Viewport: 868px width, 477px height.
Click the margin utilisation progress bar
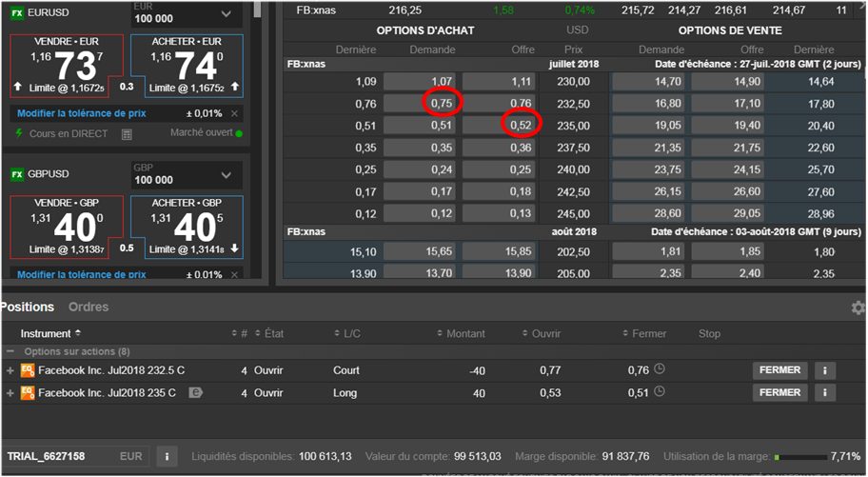click(801, 457)
